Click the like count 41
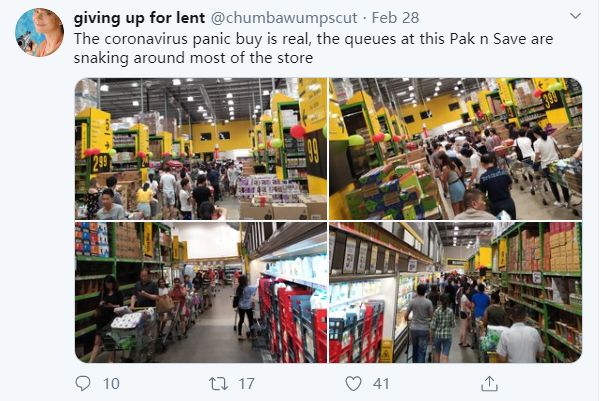601x401 pixels. [381, 383]
